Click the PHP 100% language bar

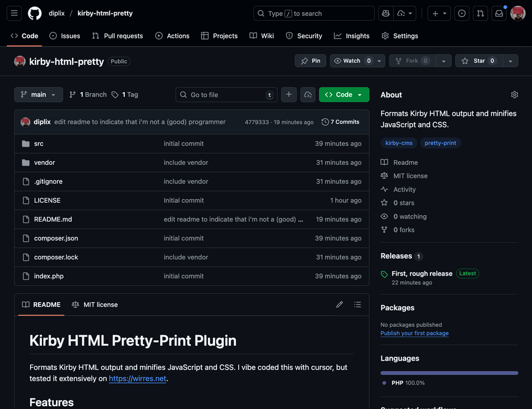(x=449, y=372)
